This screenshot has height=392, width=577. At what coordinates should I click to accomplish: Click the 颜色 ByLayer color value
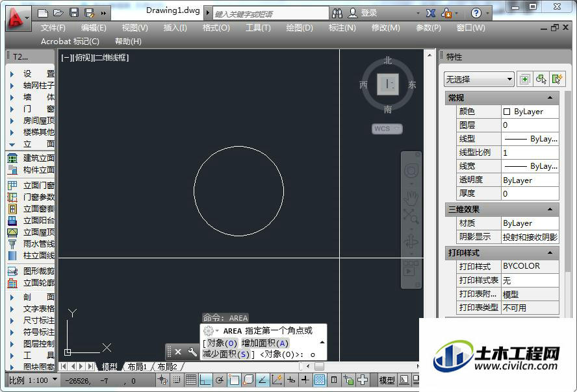coord(530,112)
